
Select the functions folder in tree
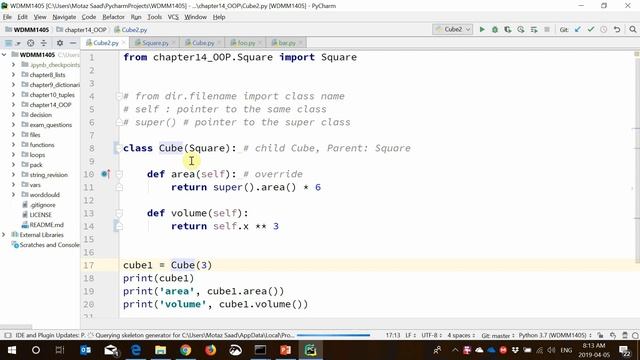42,145
